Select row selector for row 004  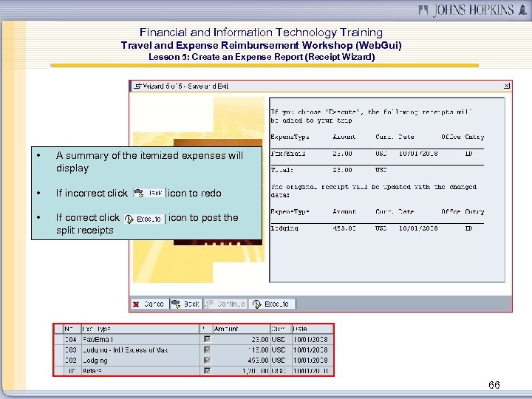(x=59, y=339)
